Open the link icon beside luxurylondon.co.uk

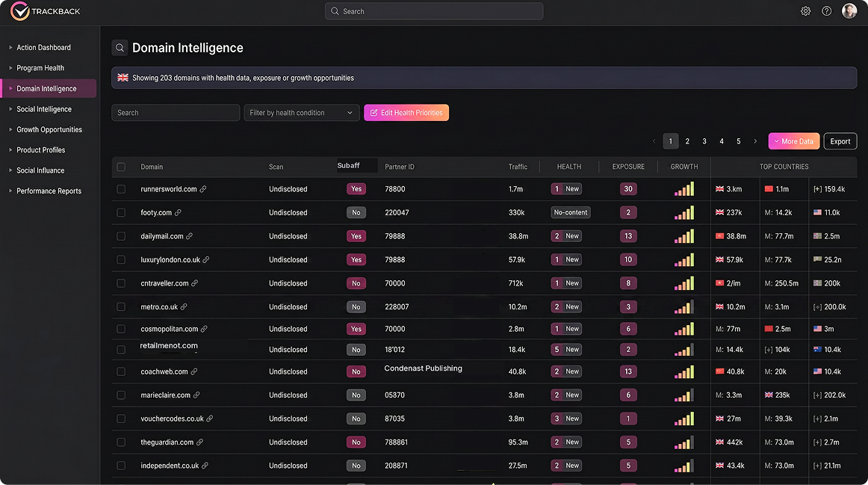pos(206,259)
